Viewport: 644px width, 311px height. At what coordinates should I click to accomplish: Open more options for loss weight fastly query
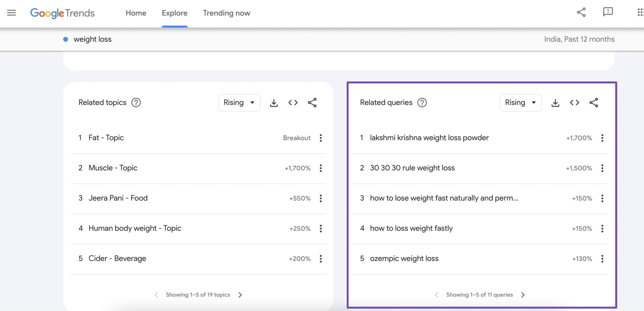602,229
